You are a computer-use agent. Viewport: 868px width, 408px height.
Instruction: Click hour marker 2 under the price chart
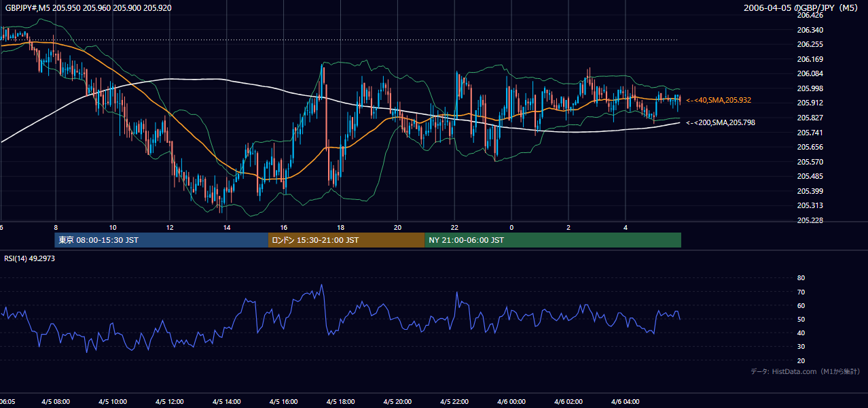(568, 228)
